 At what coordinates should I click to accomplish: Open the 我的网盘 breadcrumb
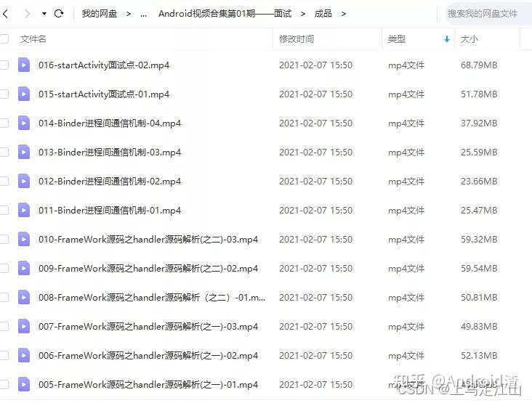[100, 14]
